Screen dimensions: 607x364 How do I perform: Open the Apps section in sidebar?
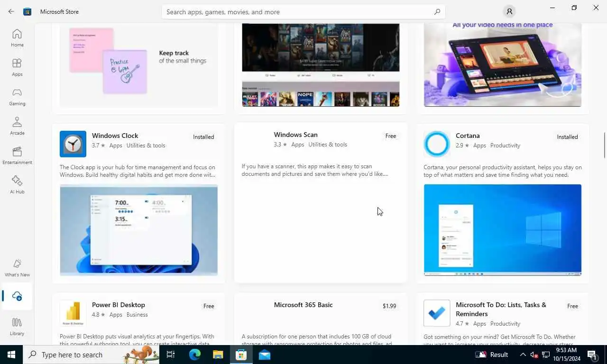click(17, 67)
